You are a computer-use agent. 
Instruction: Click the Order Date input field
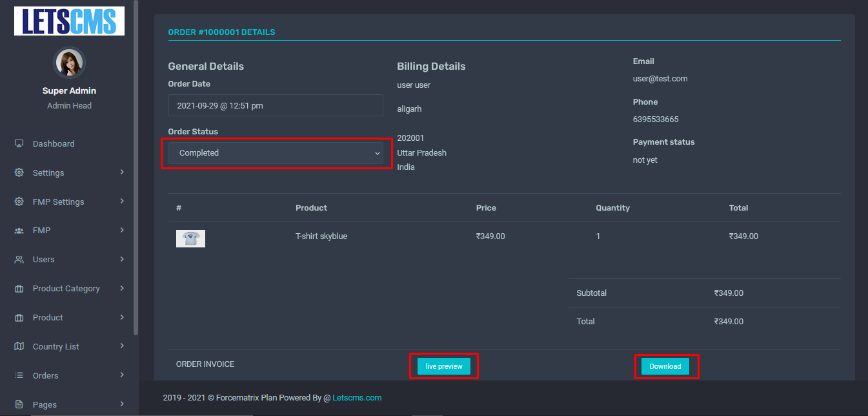(x=276, y=105)
